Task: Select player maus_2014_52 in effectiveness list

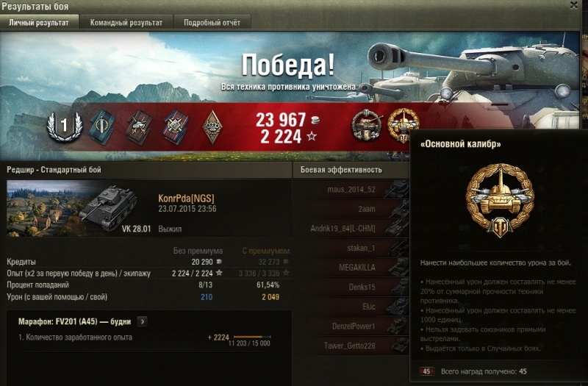Action: coord(351,190)
